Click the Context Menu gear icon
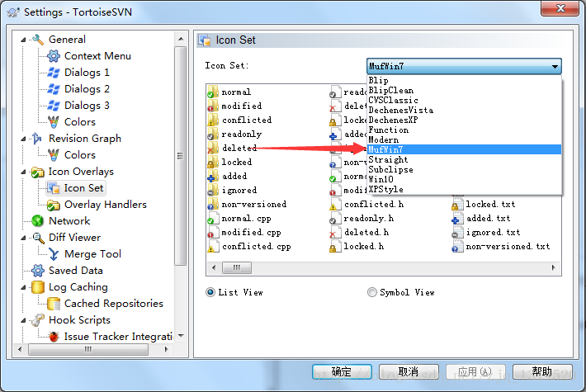Screen dimensions: 586x392 point(54,56)
